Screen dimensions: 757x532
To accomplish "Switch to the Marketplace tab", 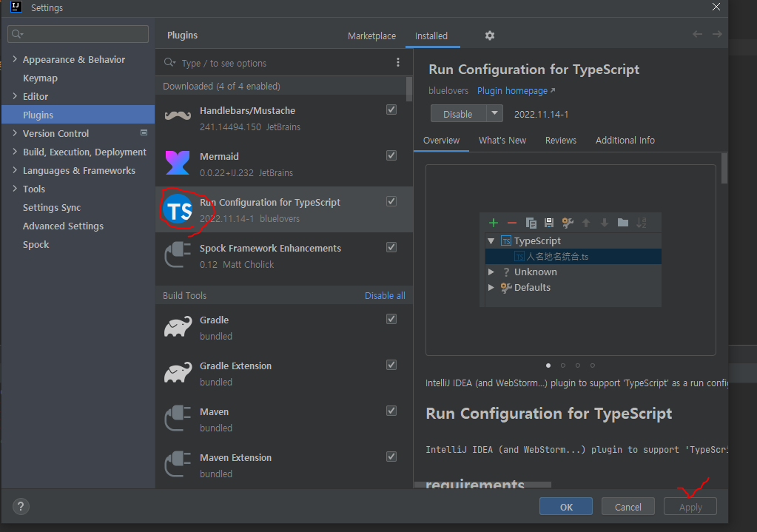I will pyautogui.click(x=371, y=36).
